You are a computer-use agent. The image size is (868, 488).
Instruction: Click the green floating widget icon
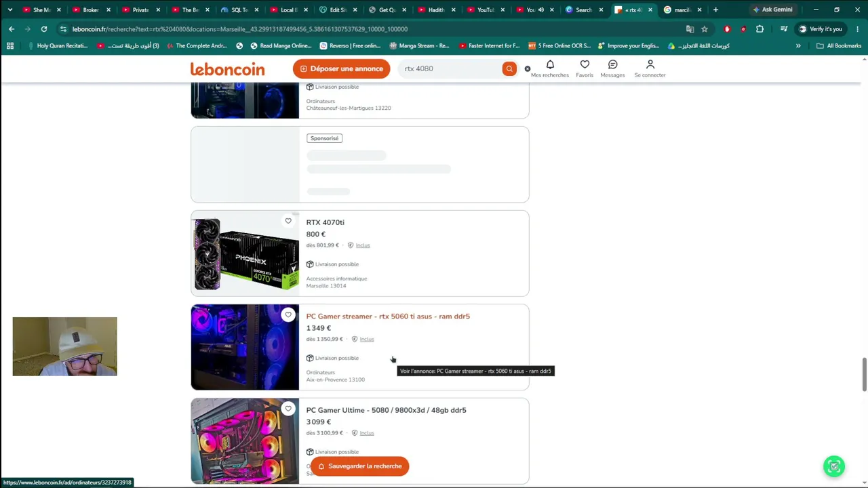(834, 466)
